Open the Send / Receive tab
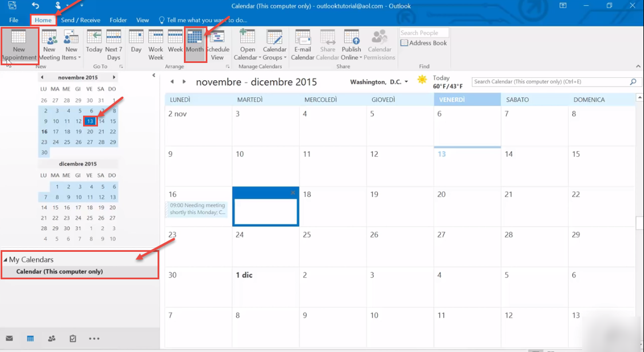The width and height of the screenshot is (644, 352). 80,20
